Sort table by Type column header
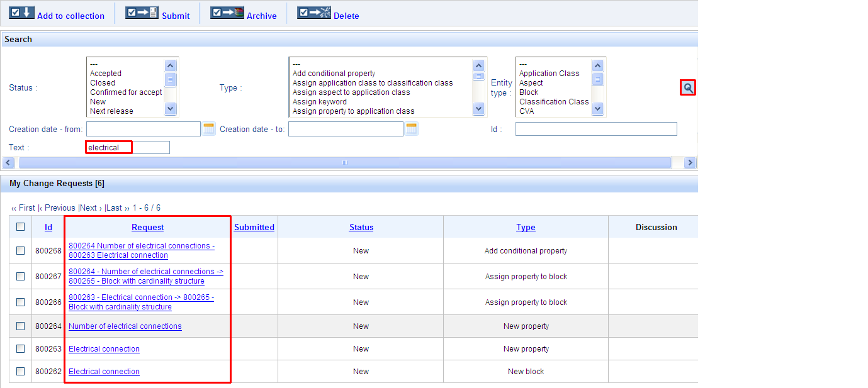 click(526, 228)
